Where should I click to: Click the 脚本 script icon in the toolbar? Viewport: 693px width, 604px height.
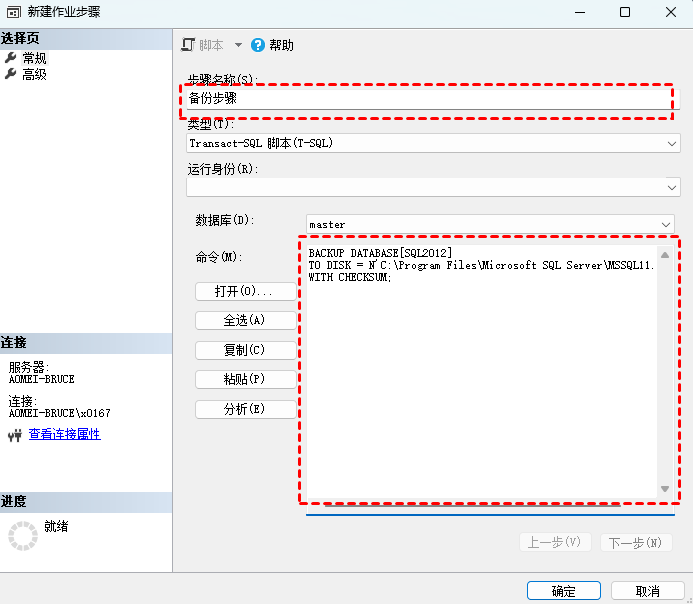[x=188, y=45]
